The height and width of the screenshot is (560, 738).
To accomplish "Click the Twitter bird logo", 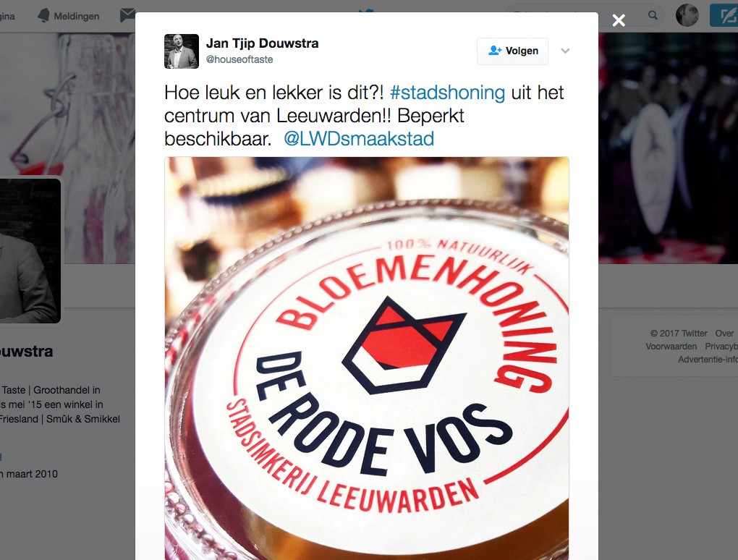I will tap(366, 10).
